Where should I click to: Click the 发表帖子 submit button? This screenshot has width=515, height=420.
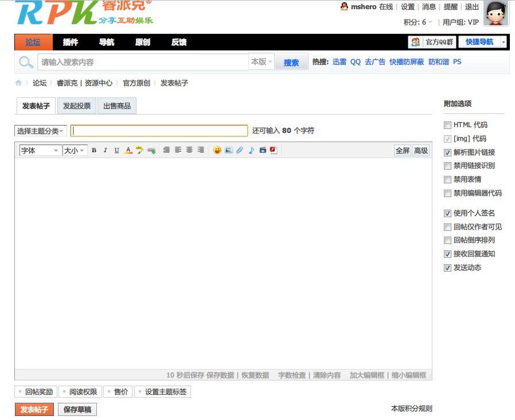(x=34, y=410)
